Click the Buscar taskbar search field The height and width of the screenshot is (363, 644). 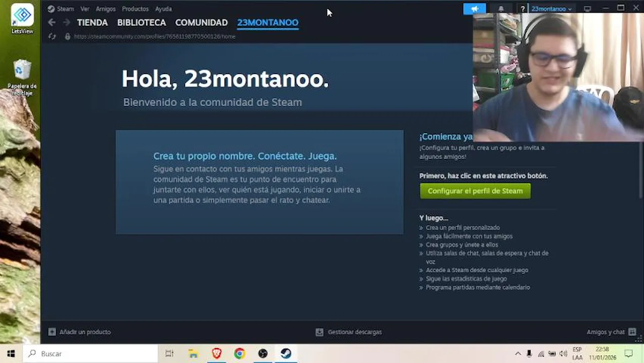click(x=91, y=353)
